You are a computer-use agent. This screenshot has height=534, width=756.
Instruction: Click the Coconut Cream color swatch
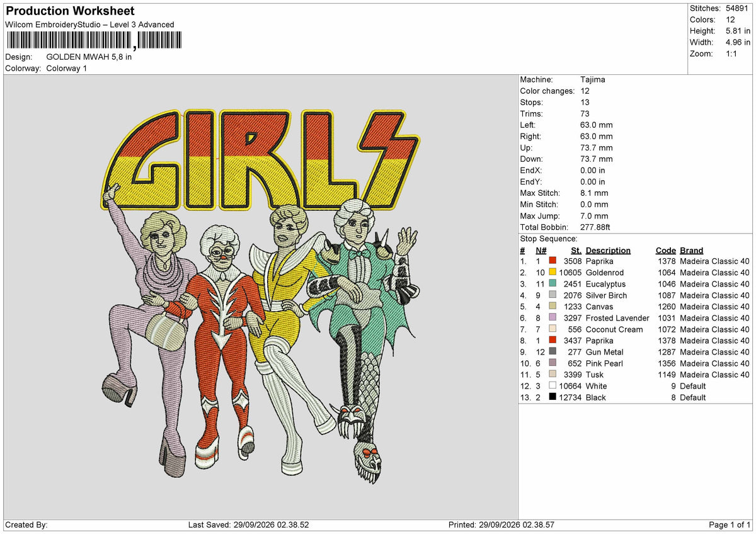point(553,329)
